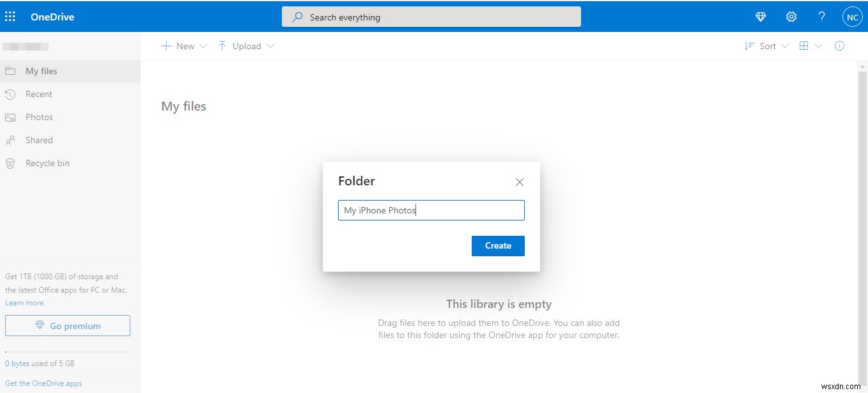The width and height of the screenshot is (868, 393).
Task: Open the Help question mark icon
Action: tap(821, 16)
